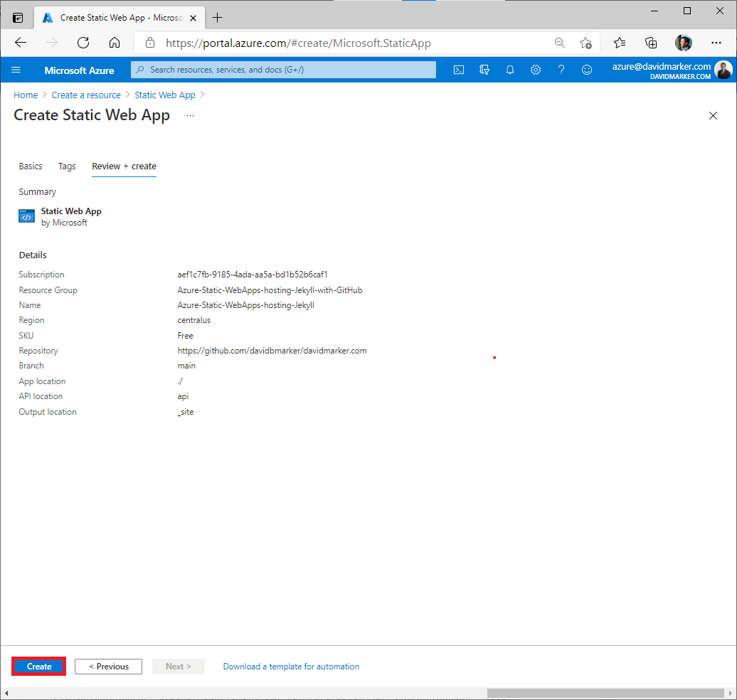Open Azure portal settings gear

[x=536, y=70]
